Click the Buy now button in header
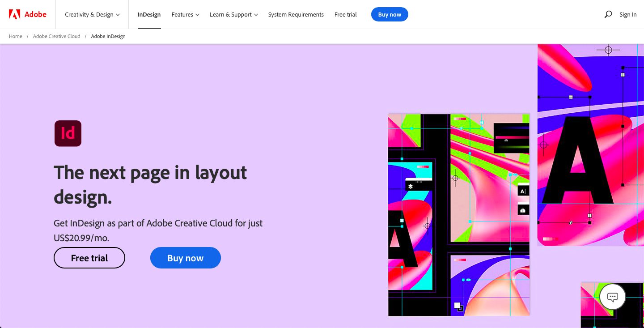 (390, 14)
